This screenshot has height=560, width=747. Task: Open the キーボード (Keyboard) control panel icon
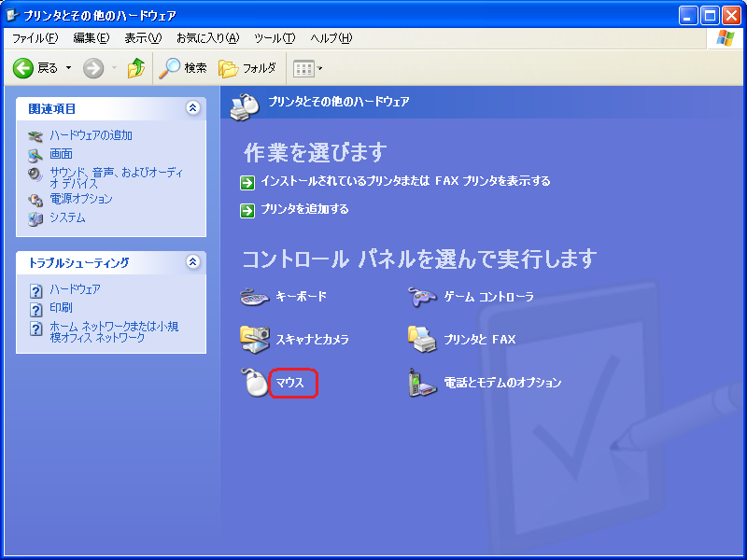tap(255, 297)
